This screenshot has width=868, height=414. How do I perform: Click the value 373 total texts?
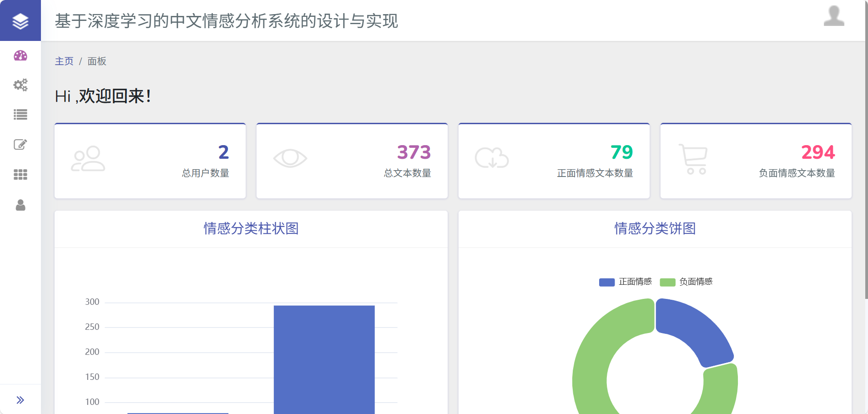coord(414,152)
